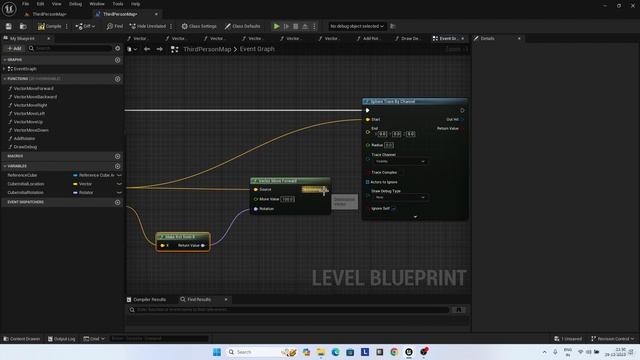This screenshot has width=640, height=360.
Task: Open Class Settings
Action: [199, 26]
